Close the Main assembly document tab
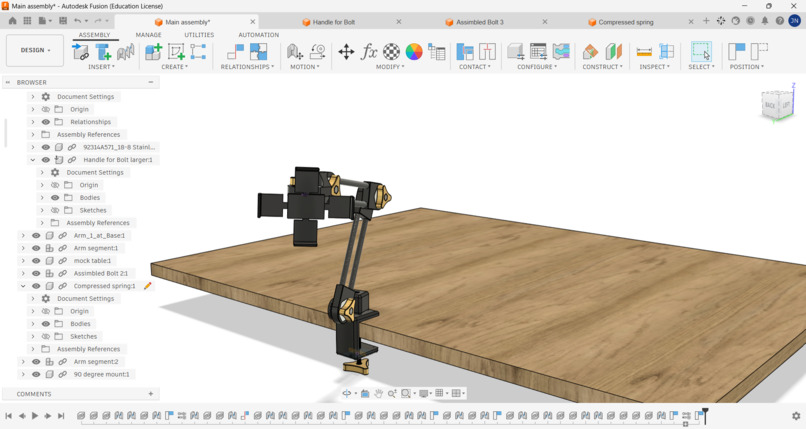This screenshot has width=806, height=429. pos(252,22)
